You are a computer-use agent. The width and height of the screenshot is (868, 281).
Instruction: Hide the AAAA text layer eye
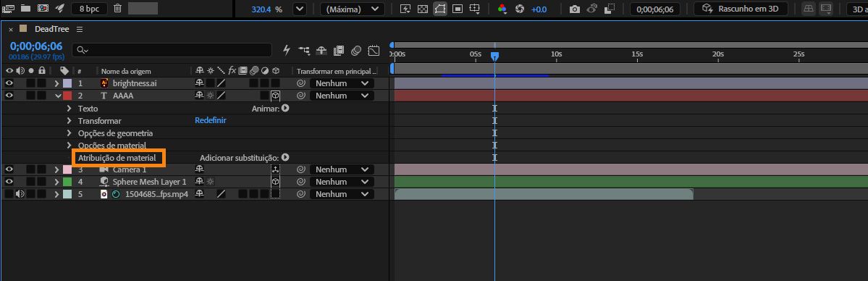(9, 96)
